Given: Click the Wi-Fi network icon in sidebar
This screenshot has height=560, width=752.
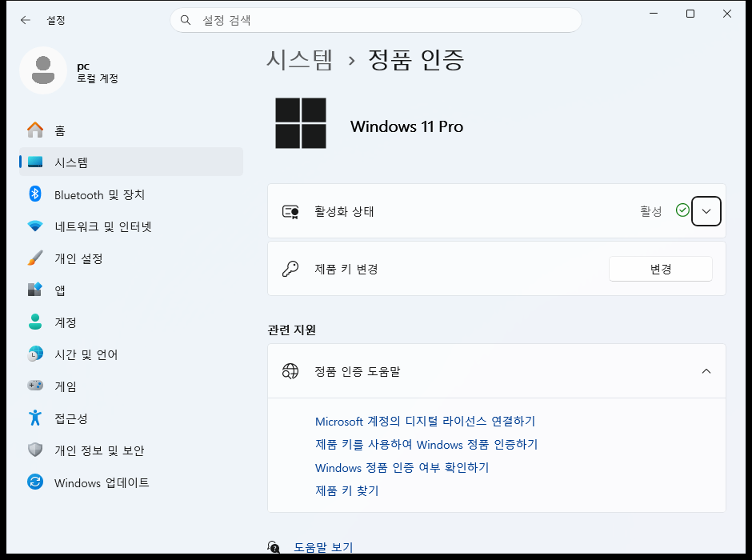Looking at the screenshot, I should tap(35, 226).
